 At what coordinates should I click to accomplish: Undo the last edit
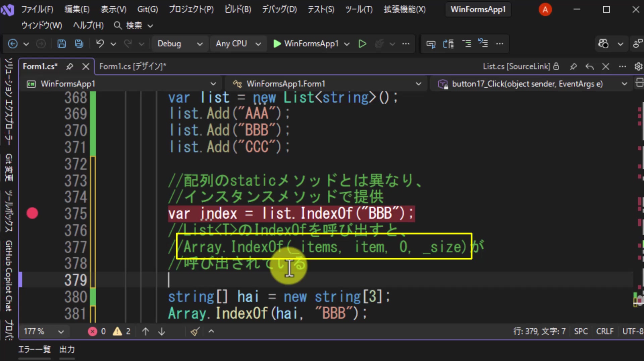coord(100,44)
